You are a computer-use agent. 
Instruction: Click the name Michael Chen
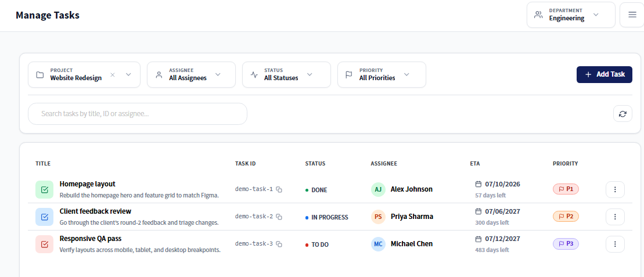point(412,244)
